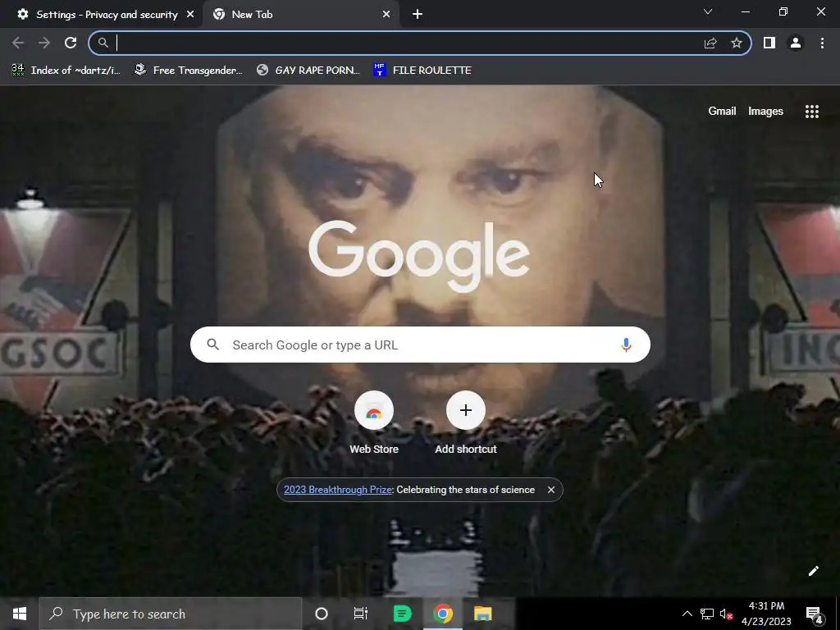Viewport: 840px width, 630px height.
Task: Open the clock showing 4:31 PM
Action: tap(766, 614)
